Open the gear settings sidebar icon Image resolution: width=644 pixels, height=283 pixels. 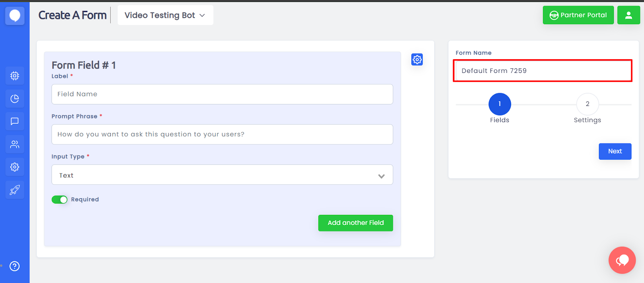point(15,167)
